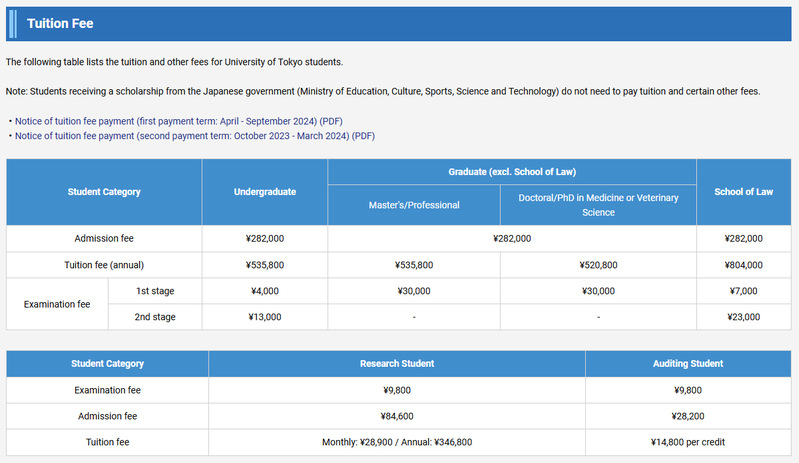This screenshot has height=463, width=799.
Task: Click the Master's/Professional tuition fee ¥535,800
Action: [x=414, y=265]
